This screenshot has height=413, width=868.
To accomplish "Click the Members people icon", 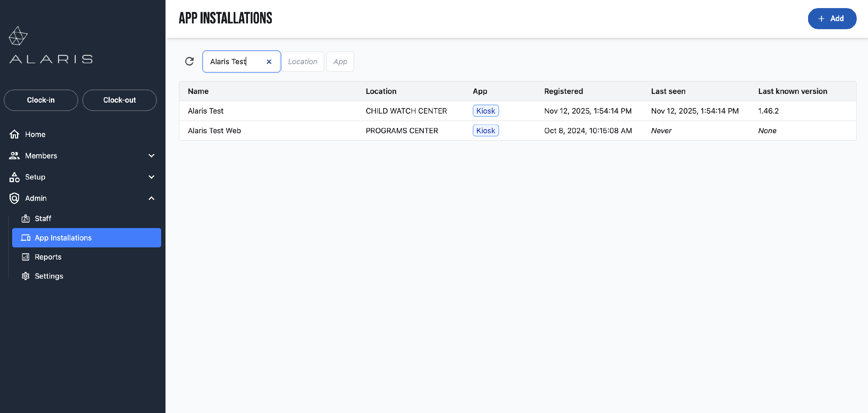I will click(14, 155).
